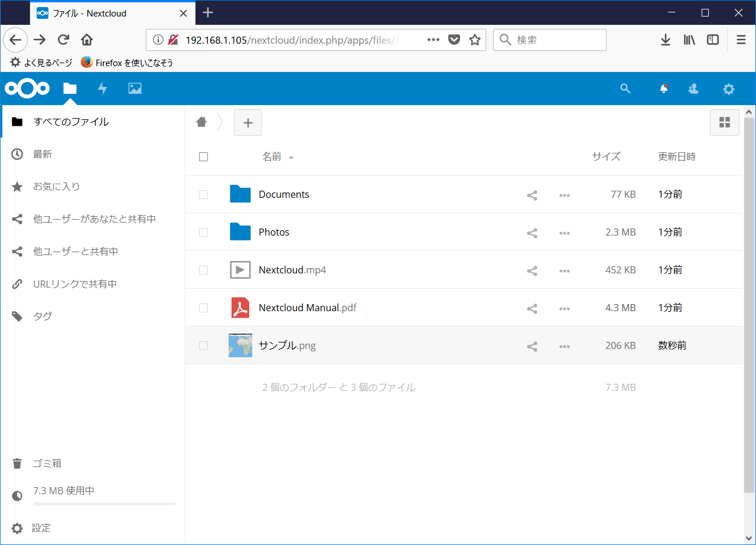This screenshot has height=545, width=756.
Task: Click the home breadcrumb icon
Action: pos(201,122)
